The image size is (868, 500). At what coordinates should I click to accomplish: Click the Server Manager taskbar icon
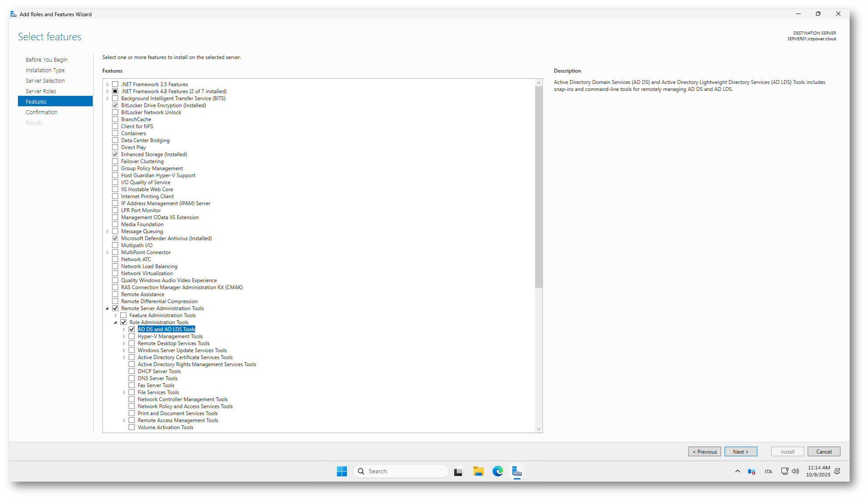click(x=517, y=471)
